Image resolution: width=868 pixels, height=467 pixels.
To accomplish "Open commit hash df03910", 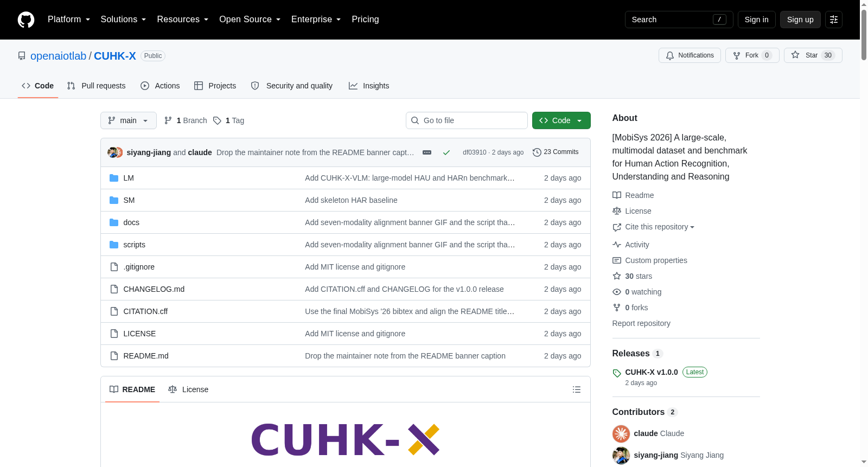I will [x=475, y=152].
